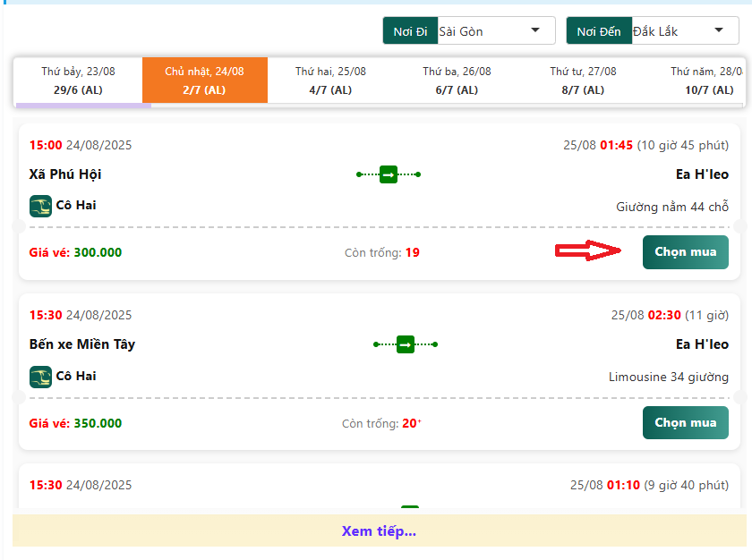Select the Thứ bảy, 23/08 date tab
The width and height of the screenshot is (752, 560).
[x=78, y=81]
